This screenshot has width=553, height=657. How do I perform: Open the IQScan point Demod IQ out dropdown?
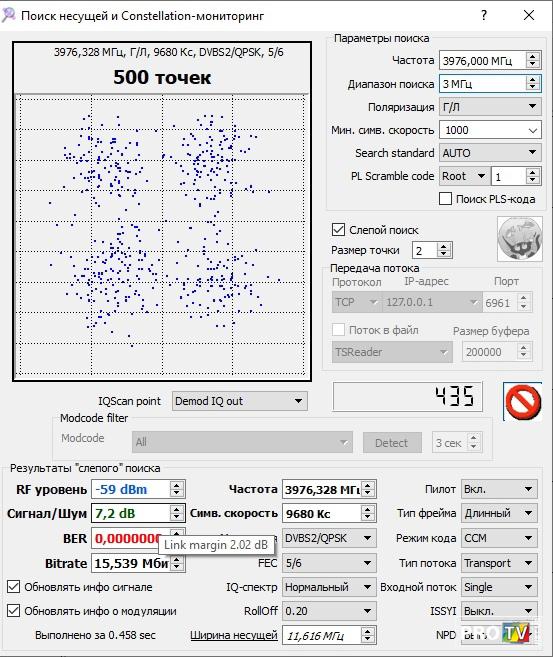point(239,401)
